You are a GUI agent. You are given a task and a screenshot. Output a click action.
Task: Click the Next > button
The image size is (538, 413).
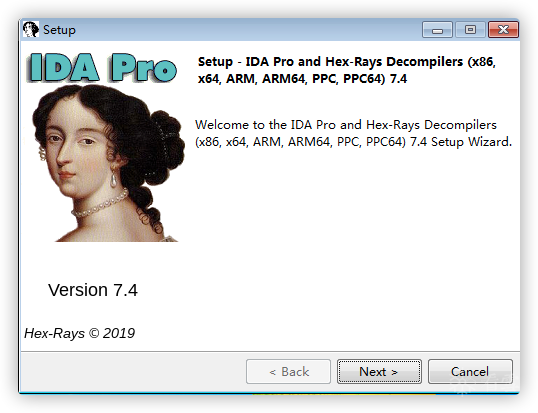[x=379, y=371]
